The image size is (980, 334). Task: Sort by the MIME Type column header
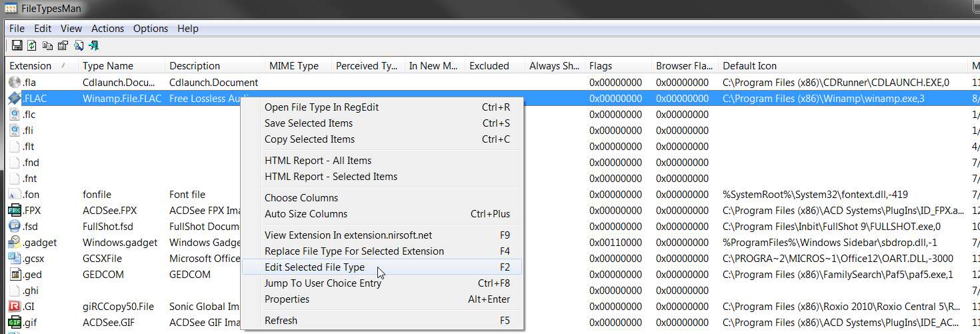[x=298, y=66]
